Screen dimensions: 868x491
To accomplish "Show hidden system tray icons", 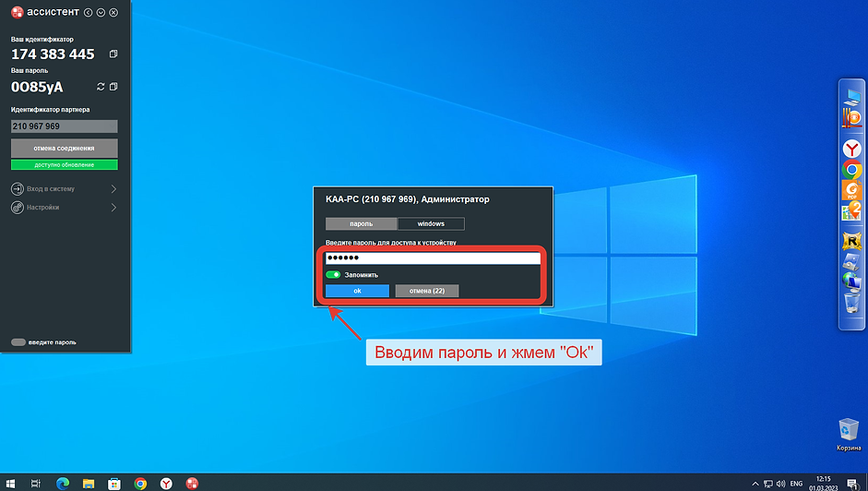I will pos(755,484).
